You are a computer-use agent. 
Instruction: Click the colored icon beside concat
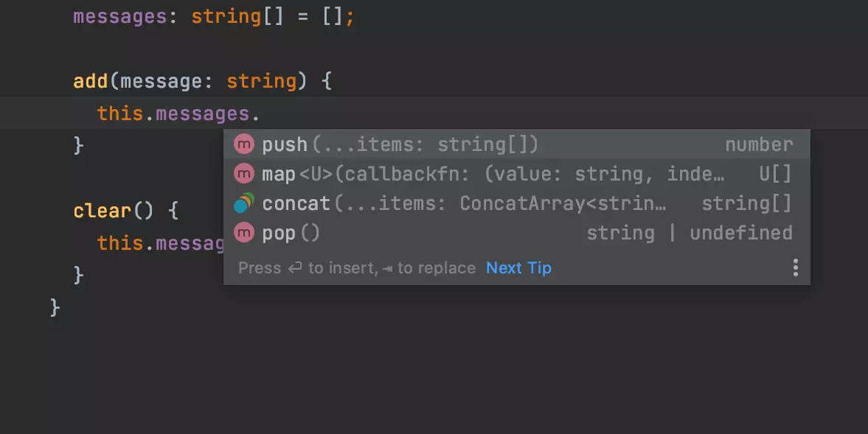coord(243,203)
